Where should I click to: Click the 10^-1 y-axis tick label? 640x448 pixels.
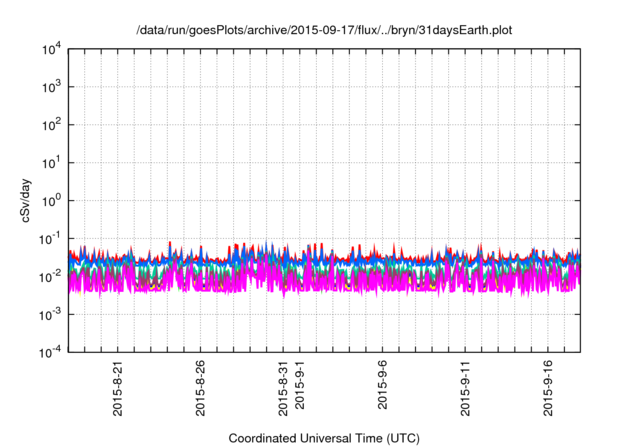(x=49, y=239)
